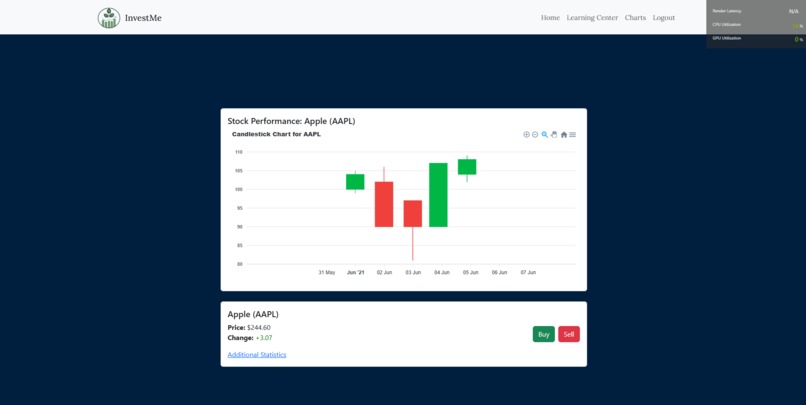The width and height of the screenshot is (806, 405).
Task: Click the 110 y-axis label
Action: 239,152
